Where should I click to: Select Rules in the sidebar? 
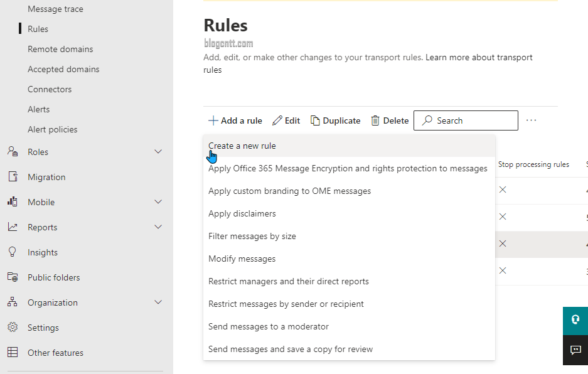(x=38, y=29)
